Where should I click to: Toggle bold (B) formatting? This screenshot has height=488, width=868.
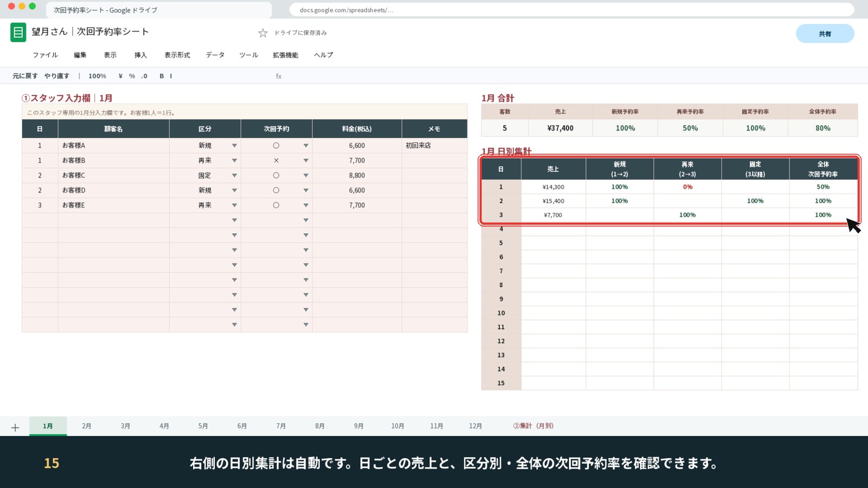click(162, 76)
